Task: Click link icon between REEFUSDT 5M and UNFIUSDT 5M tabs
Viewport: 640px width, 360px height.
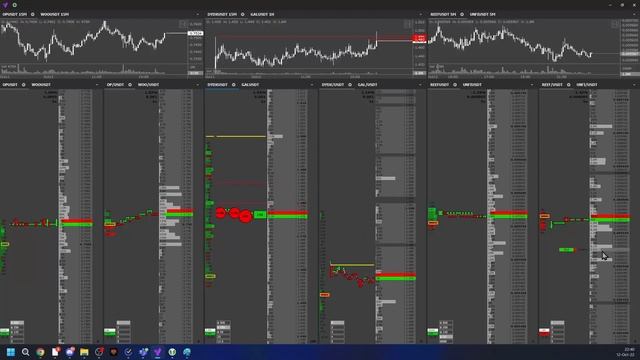Action: click(x=462, y=14)
